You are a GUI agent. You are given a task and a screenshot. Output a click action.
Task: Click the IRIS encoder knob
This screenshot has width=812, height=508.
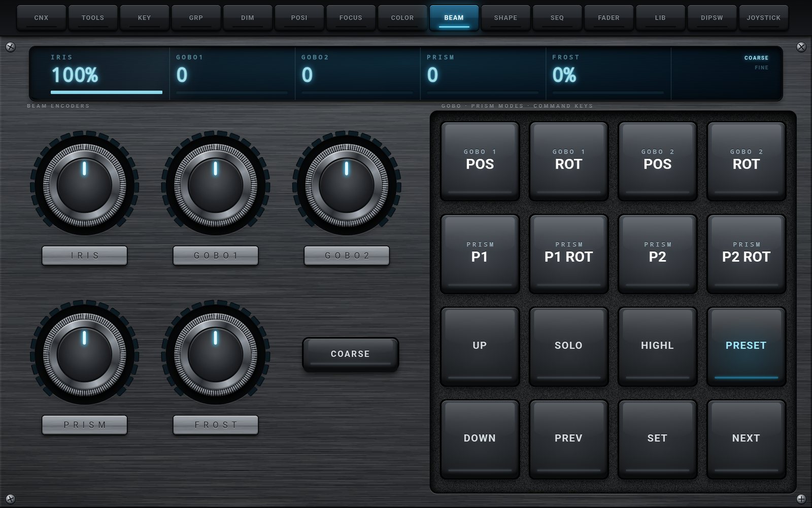click(84, 185)
